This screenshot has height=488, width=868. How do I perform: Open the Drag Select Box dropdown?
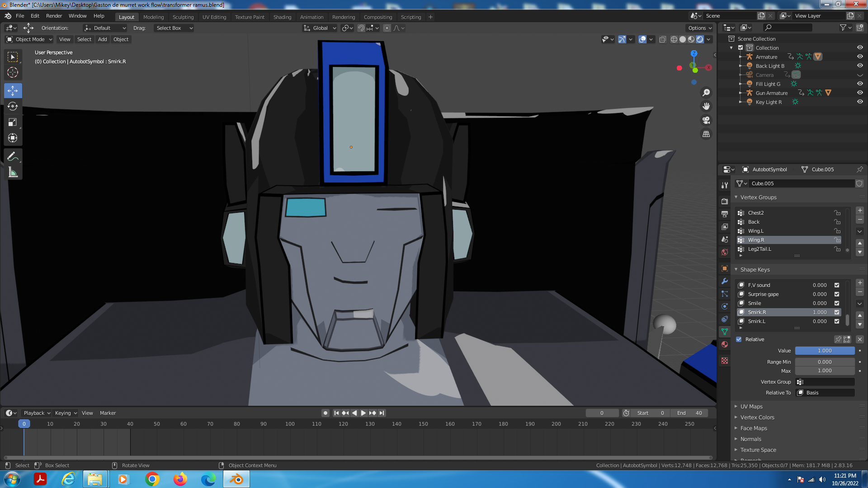[x=174, y=28]
